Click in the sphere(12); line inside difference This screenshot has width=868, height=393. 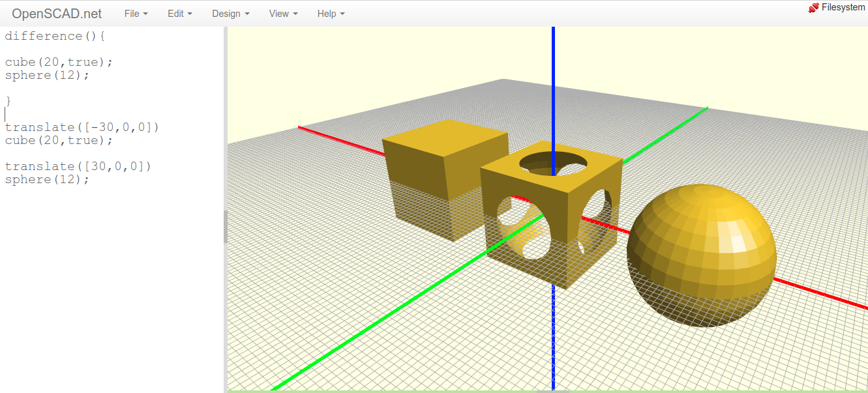[x=47, y=76]
